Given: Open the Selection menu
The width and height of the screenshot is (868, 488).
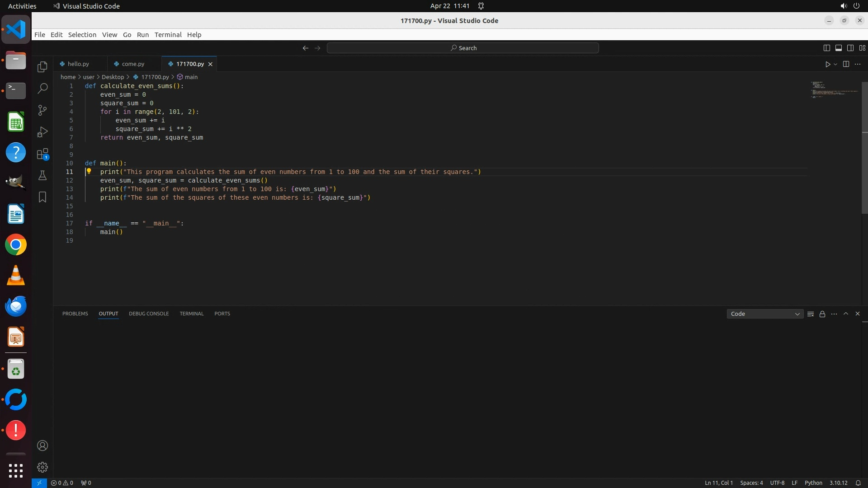Looking at the screenshot, I should click(82, 35).
